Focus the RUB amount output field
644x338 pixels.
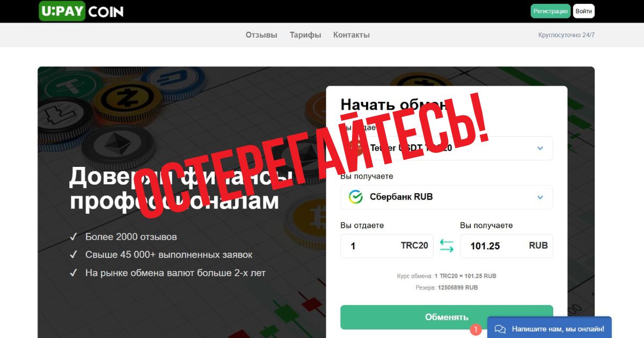pos(507,246)
